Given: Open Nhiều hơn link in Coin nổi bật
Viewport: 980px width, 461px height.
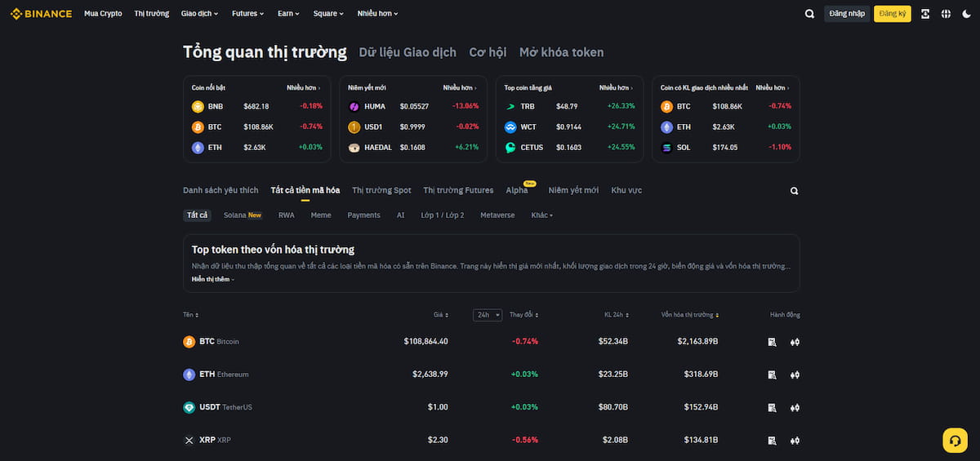Looking at the screenshot, I should coord(305,87).
